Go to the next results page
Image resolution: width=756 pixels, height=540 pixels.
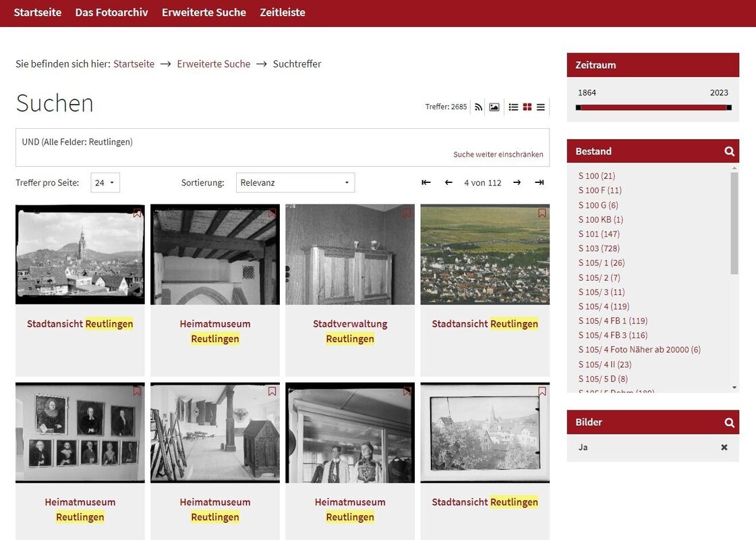tap(517, 182)
